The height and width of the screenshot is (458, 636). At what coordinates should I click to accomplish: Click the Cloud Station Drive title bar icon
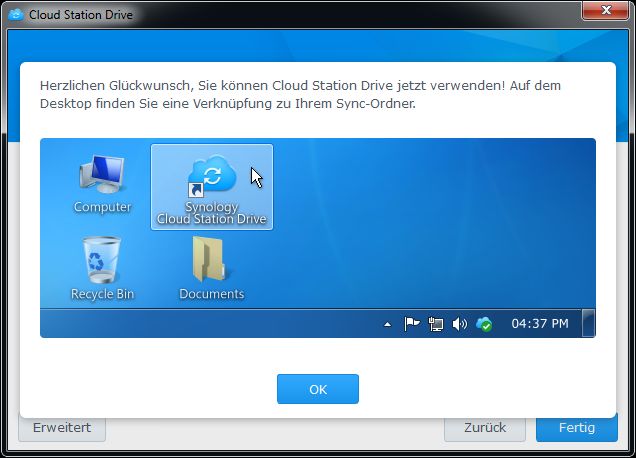15,15
